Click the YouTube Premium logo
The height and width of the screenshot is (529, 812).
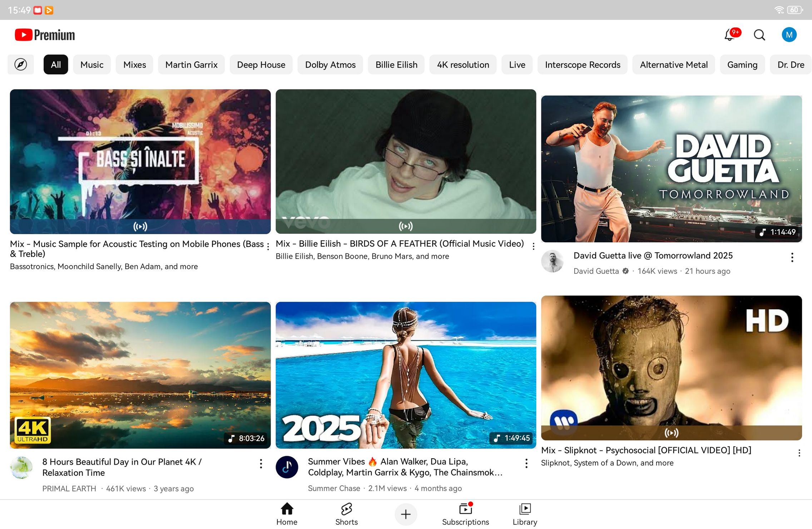point(45,35)
